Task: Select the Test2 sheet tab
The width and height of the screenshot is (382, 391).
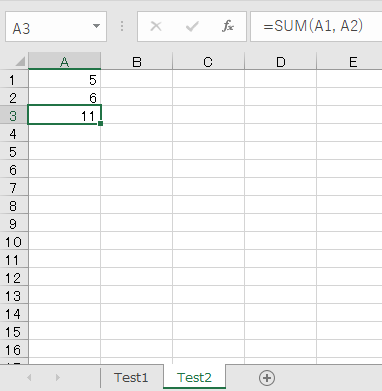Action: pos(194,378)
